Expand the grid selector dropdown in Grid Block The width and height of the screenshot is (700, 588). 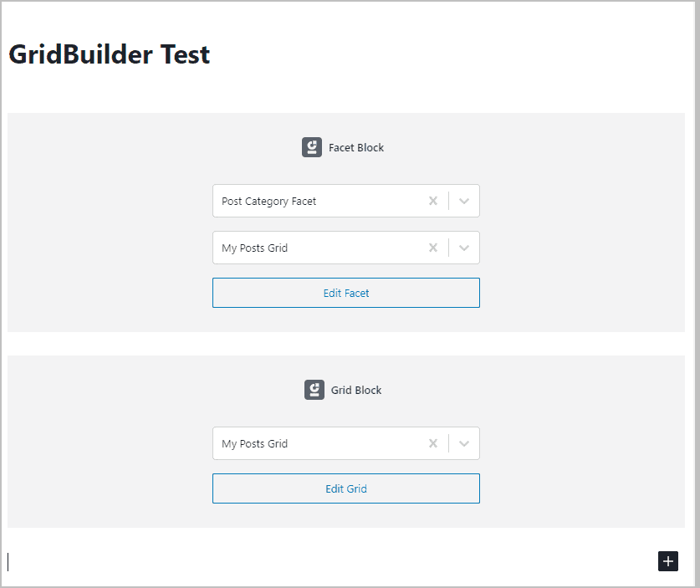point(464,443)
